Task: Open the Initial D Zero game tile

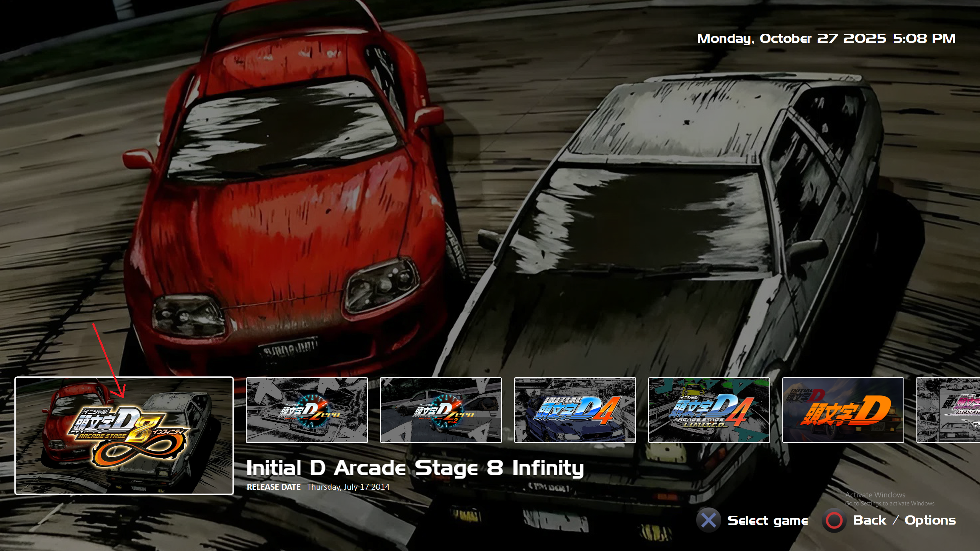Action: 306,410
